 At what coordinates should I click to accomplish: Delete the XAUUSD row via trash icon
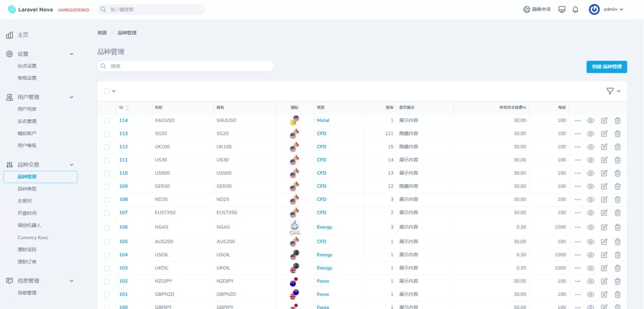pyautogui.click(x=617, y=121)
